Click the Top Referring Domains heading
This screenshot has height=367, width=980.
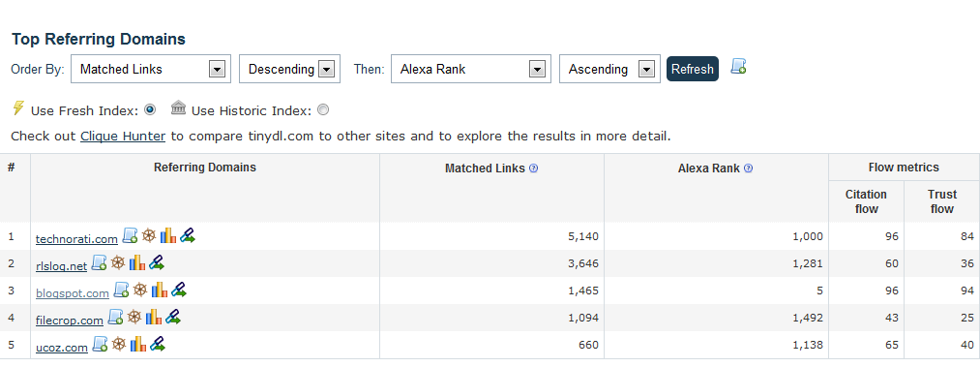pos(99,39)
